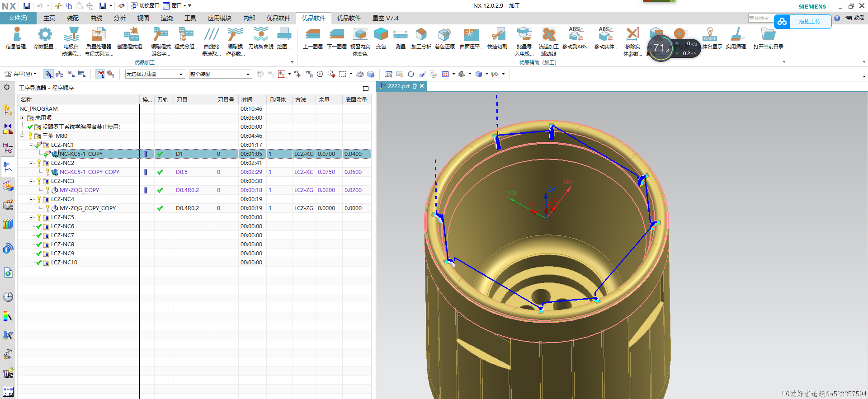Maximize the 工序导航器 panel
Image resolution: width=868 pixels, height=399 pixels.
click(x=366, y=88)
